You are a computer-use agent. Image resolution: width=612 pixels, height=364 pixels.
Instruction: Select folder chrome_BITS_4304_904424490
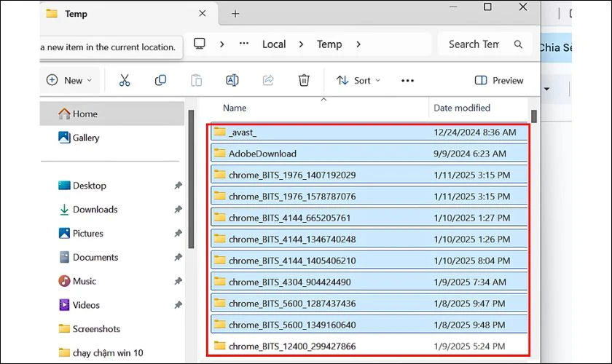click(369, 282)
